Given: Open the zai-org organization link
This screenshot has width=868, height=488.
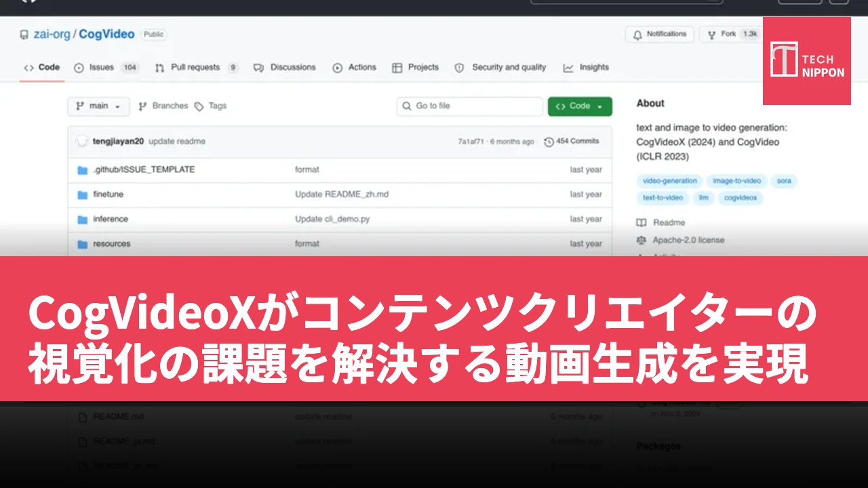Looking at the screenshot, I should click(52, 35).
